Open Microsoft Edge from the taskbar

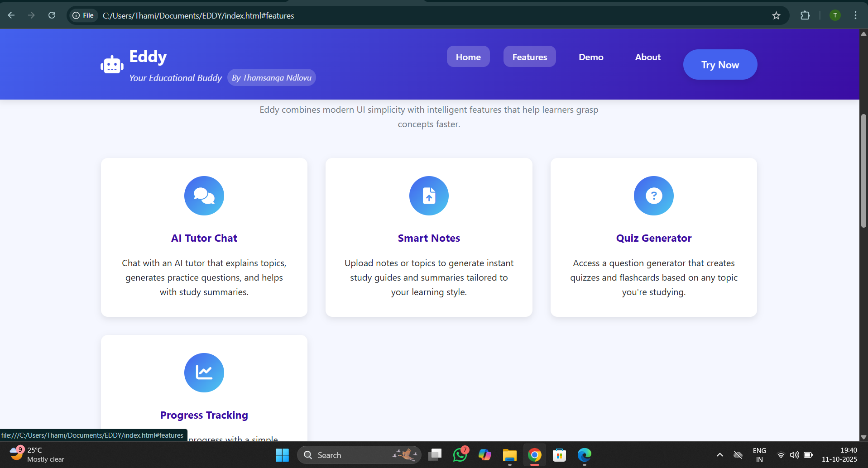point(585,455)
